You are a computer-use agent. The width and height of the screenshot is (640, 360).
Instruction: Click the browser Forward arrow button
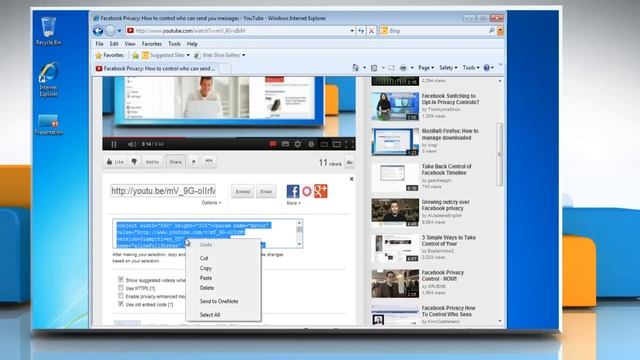pyautogui.click(x=110, y=31)
